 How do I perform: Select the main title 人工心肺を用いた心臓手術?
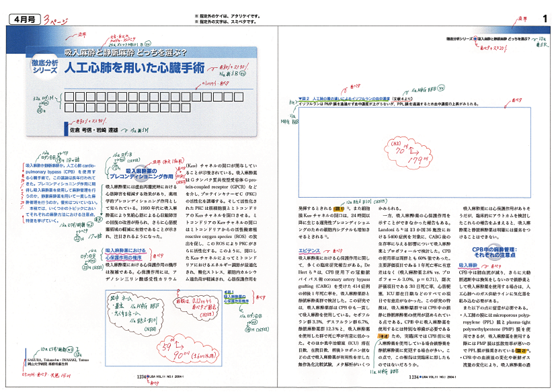pyautogui.click(x=134, y=69)
